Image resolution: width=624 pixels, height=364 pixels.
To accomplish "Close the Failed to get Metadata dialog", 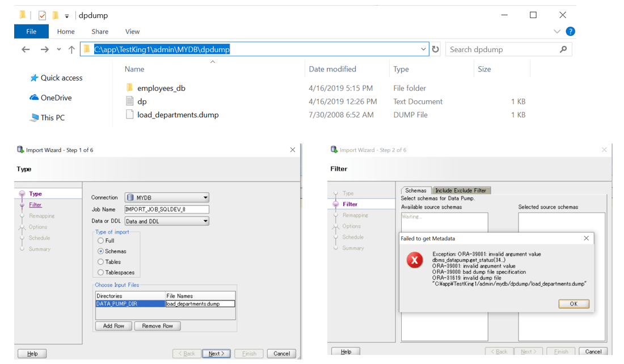I will [586, 238].
